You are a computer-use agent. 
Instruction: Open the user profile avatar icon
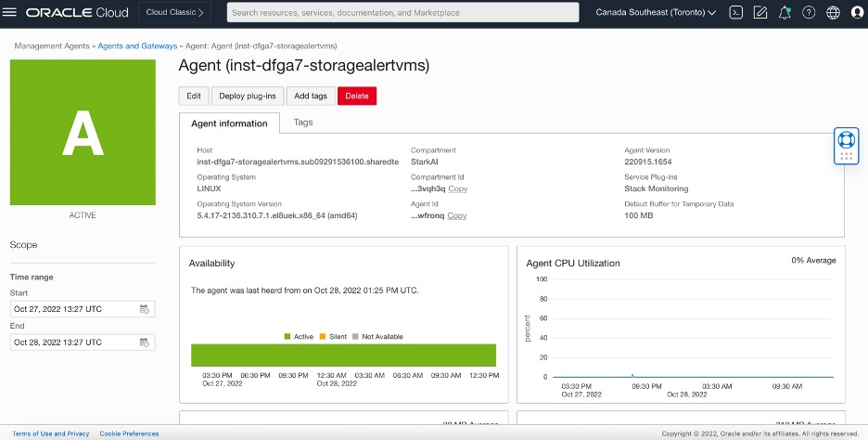pyautogui.click(x=857, y=12)
